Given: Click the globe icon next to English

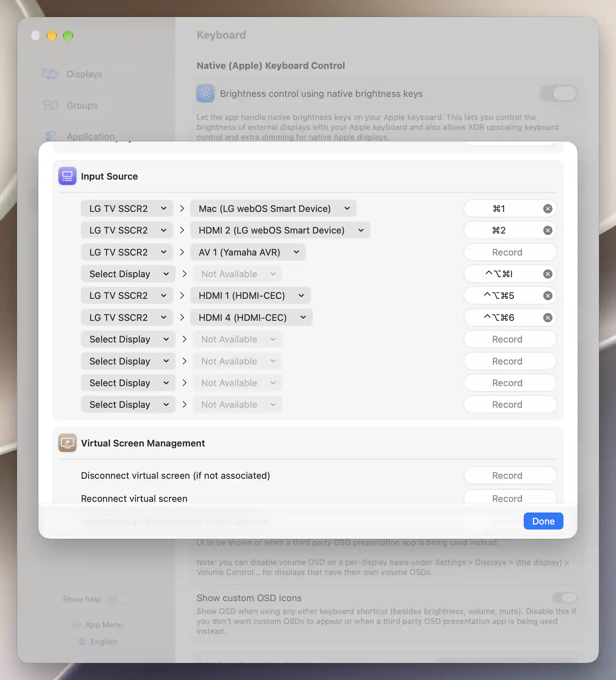Looking at the screenshot, I should coord(82,642).
